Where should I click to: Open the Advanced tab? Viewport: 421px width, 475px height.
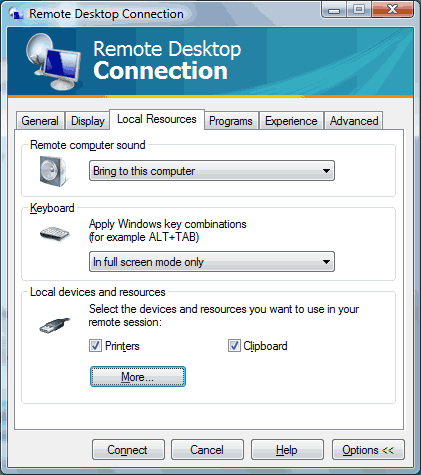354,121
